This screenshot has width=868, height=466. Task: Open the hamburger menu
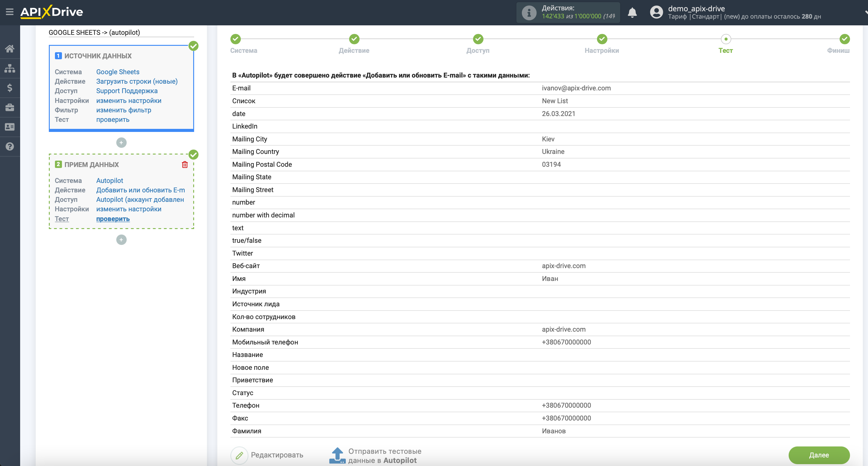pyautogui.click(x=9, y=12)
